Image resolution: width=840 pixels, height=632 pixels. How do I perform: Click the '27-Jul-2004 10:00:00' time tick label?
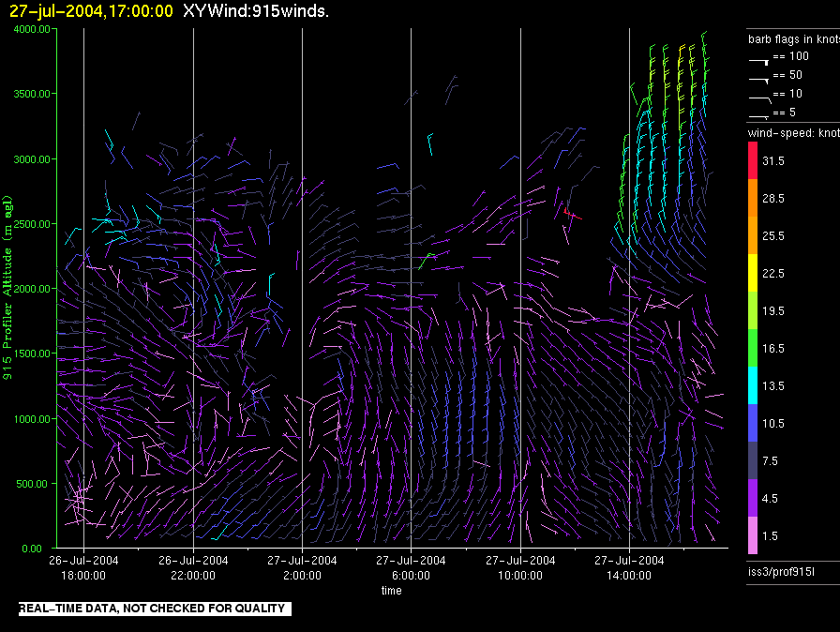click(x=520, y=567)
